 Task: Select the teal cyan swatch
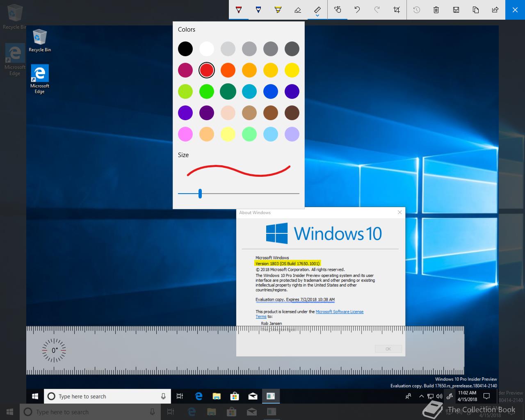point(249,91)
